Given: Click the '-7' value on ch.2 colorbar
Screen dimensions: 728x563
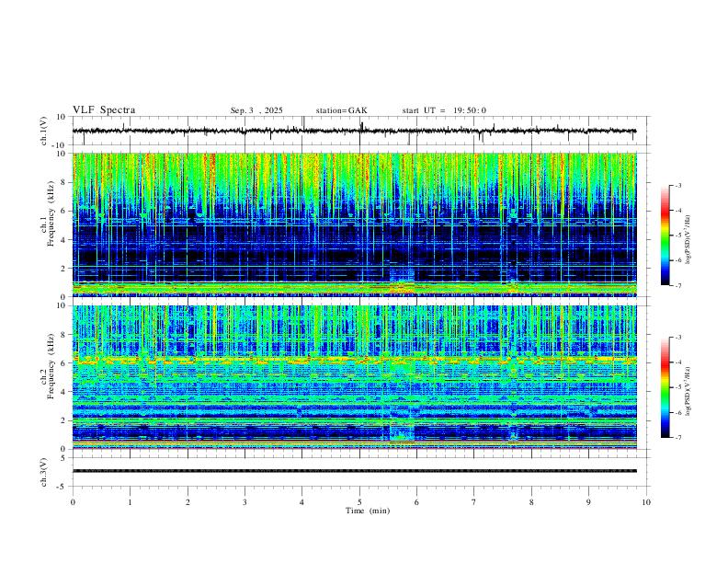Looking at the screenshot, I should pyautogui.click(x=678, y=438).
